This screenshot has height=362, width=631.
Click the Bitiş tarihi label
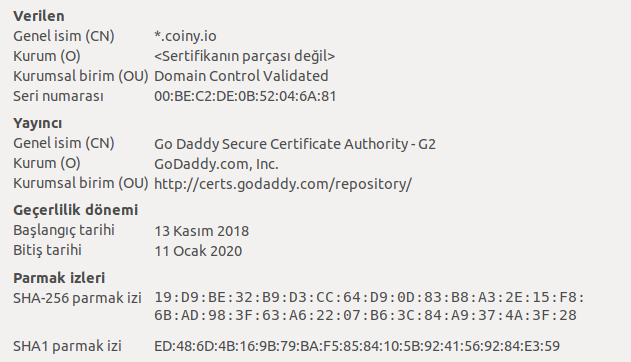(x=47, y=250)
